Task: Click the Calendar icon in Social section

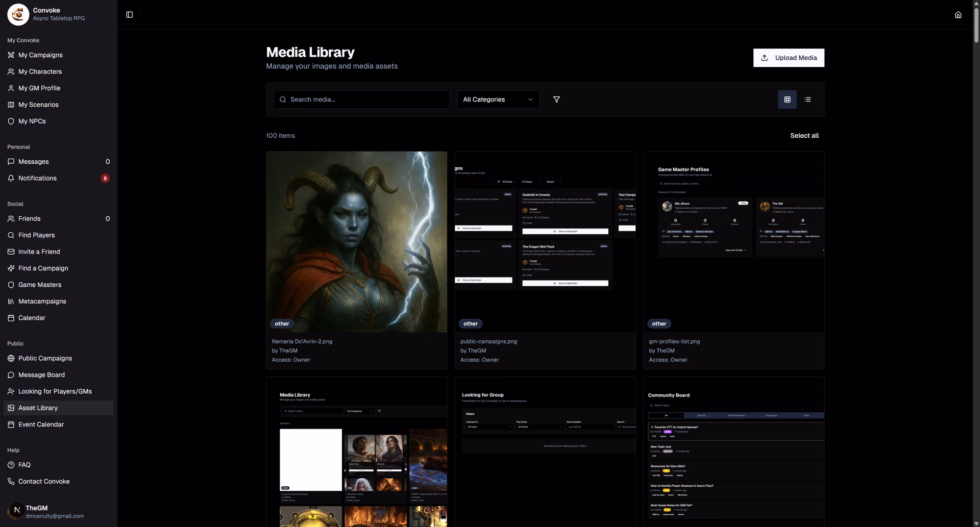Action: [x=11, y=318]
